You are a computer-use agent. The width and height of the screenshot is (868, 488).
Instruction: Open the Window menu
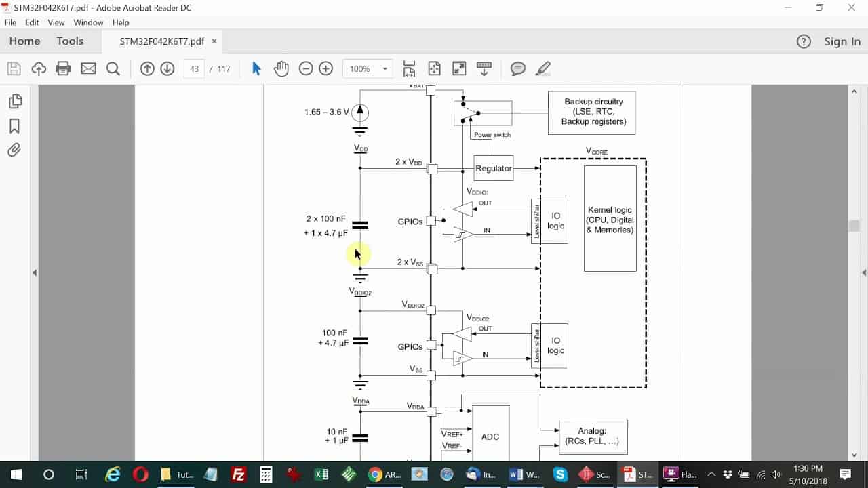point(88,22)
